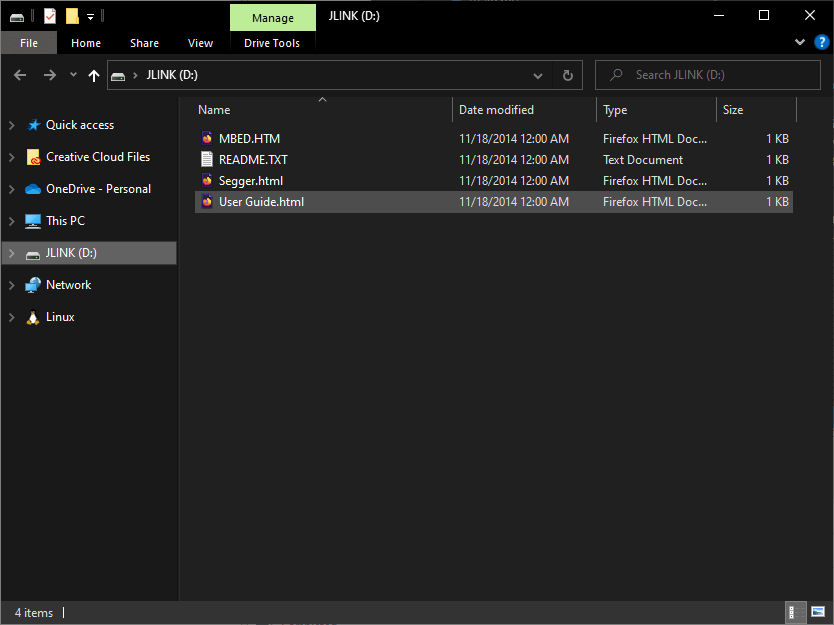Go back with the Back arrow

(x=20, y=75)
